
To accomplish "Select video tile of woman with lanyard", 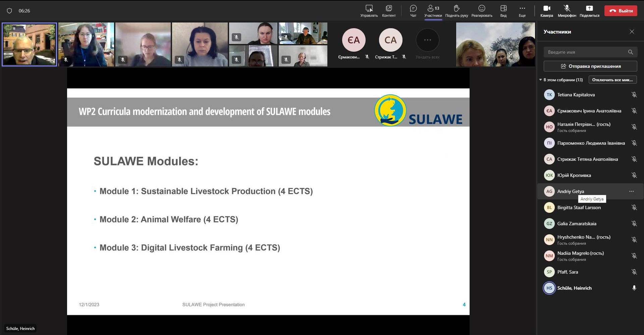I will pyautogui.click(x=86, y=44).
